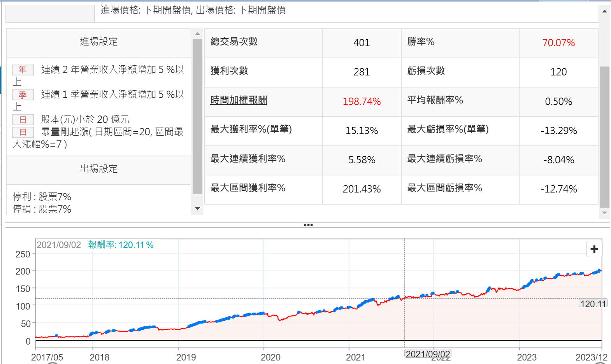Select the 出場設定 header
This screenshot has height=364, width=611.
point(99,169)
